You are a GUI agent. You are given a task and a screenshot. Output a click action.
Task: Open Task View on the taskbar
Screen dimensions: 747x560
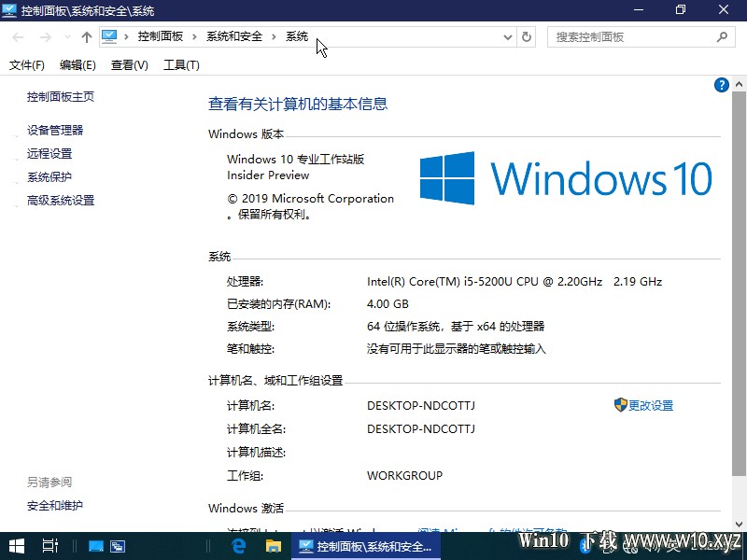coord(50,546)
